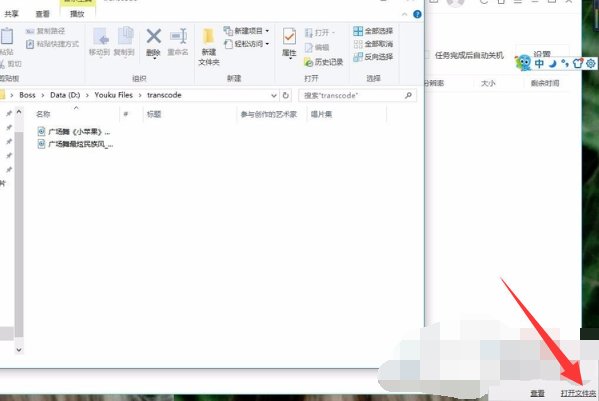The height and width of the screenshot is (401, 599).
Task: Click 全部取消 select none
Action: [373, 44]
